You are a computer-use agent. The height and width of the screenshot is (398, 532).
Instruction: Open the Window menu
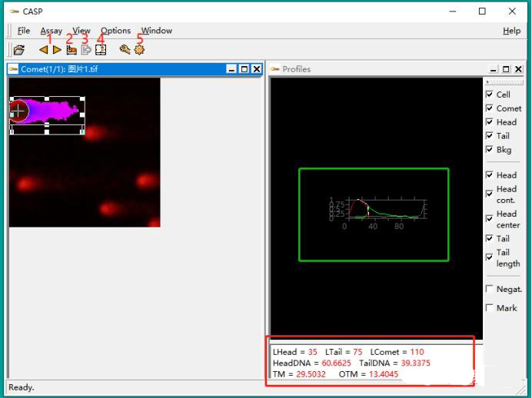(156, 31)
